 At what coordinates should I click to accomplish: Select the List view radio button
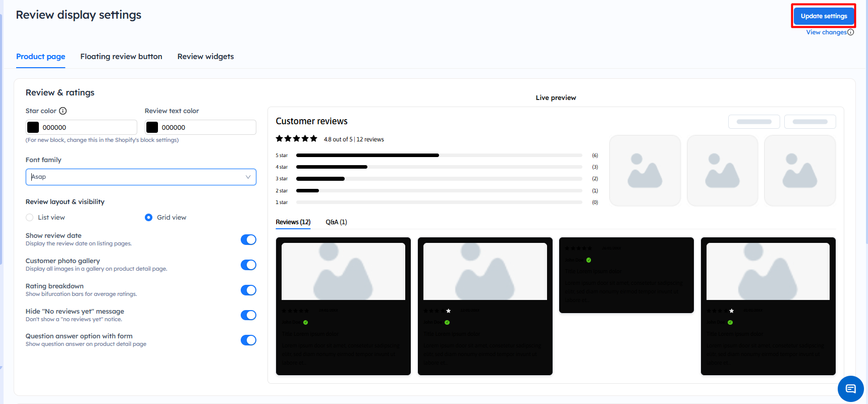30,218
